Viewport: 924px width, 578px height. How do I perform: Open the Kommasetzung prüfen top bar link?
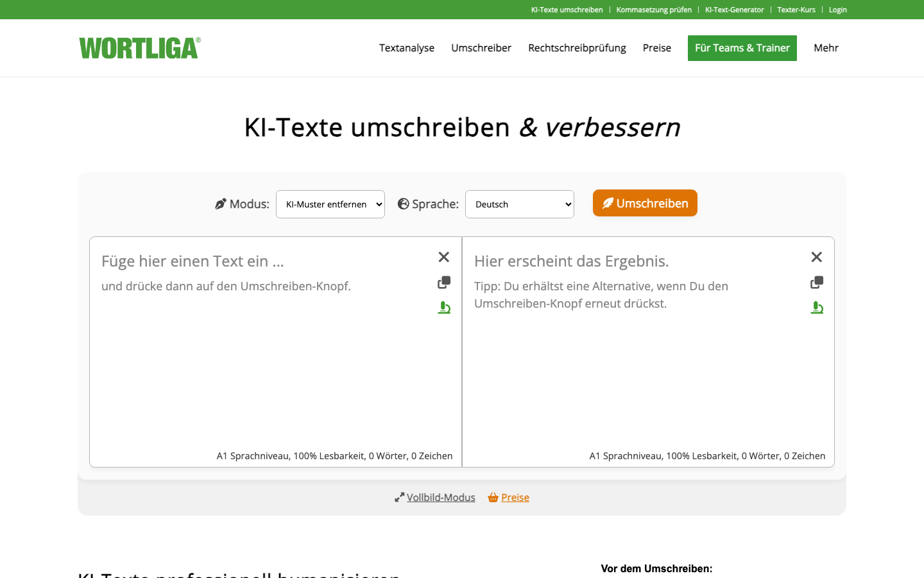[x=654, y=10]
